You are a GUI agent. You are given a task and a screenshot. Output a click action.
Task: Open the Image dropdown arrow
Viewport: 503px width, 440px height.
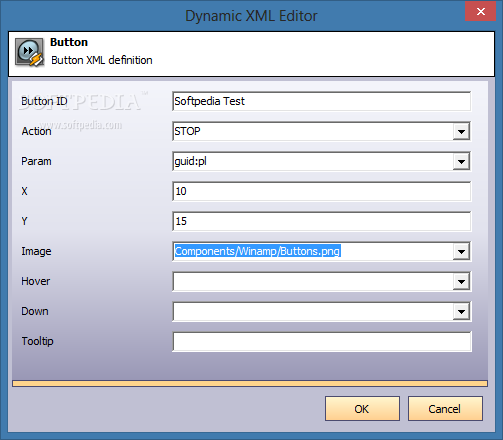(x=461, y=251)
